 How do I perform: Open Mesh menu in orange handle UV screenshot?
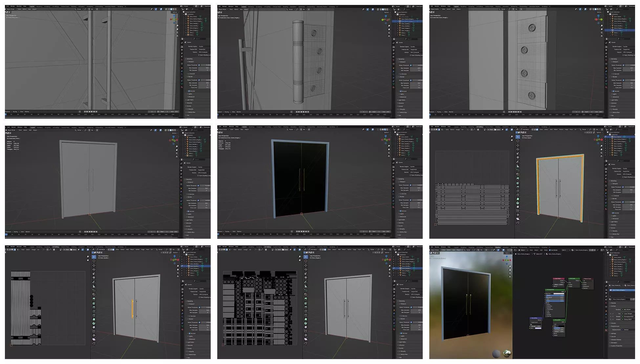(x=132, y=250)
